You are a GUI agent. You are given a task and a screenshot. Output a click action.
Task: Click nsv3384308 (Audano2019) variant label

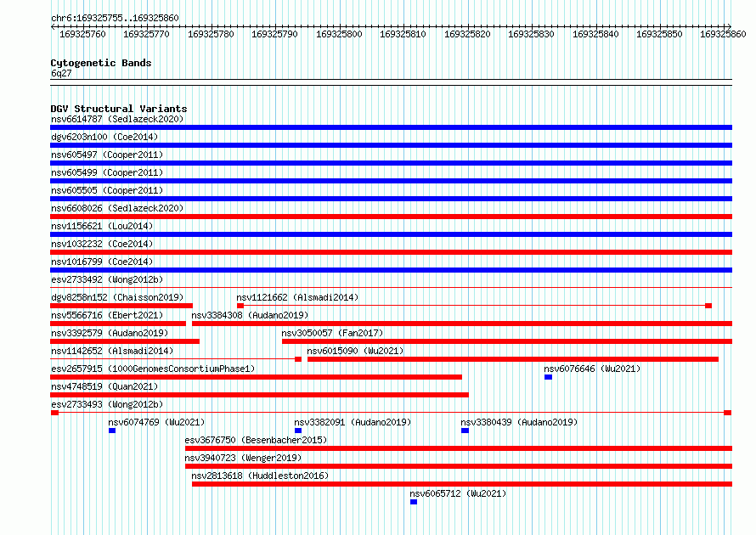tap(250, 315)
